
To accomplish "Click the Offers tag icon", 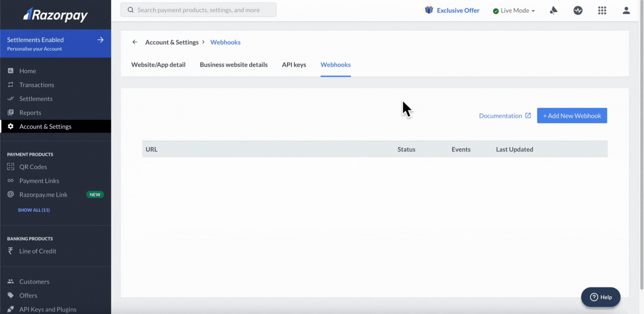I will tap(11, 295).
